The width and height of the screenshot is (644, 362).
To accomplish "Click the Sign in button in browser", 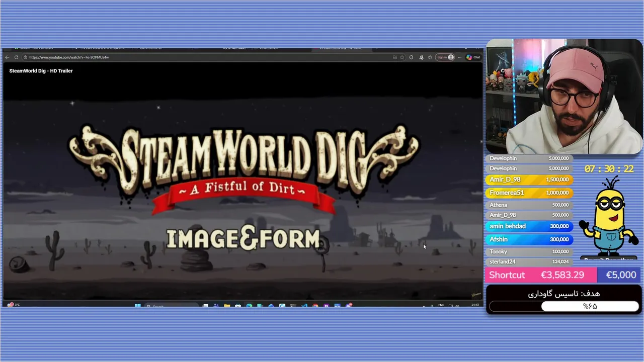I will pos(445,57).
